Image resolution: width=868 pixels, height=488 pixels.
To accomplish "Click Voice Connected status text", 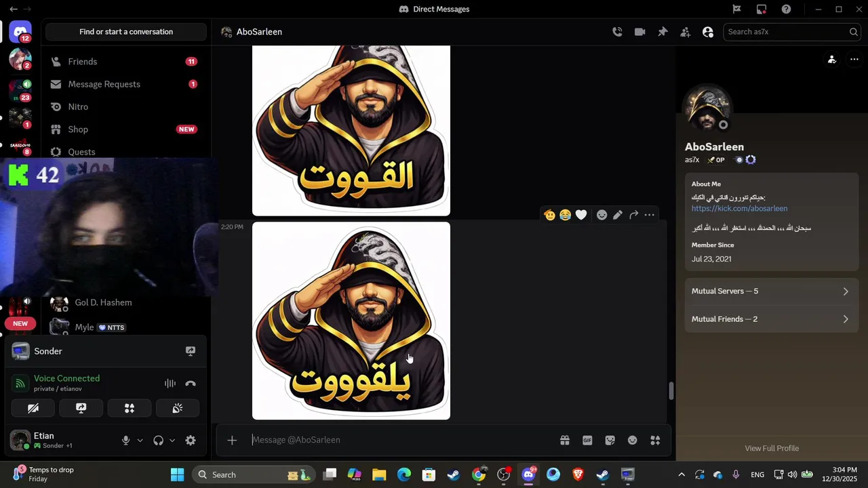I will [x=66, y=379].
